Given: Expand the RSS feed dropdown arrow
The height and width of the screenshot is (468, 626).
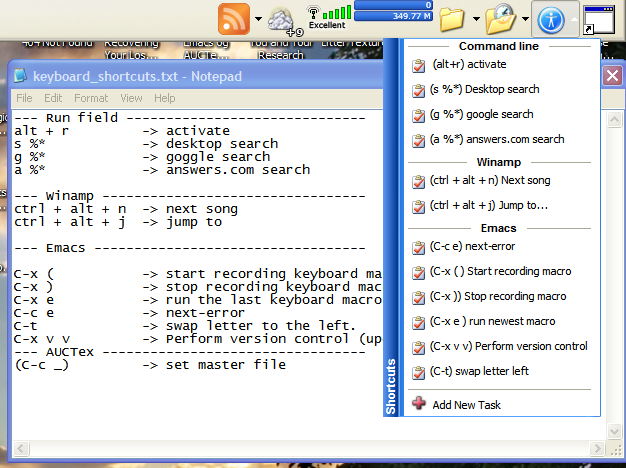Looking at the screenshot, I should click(259, 19).
